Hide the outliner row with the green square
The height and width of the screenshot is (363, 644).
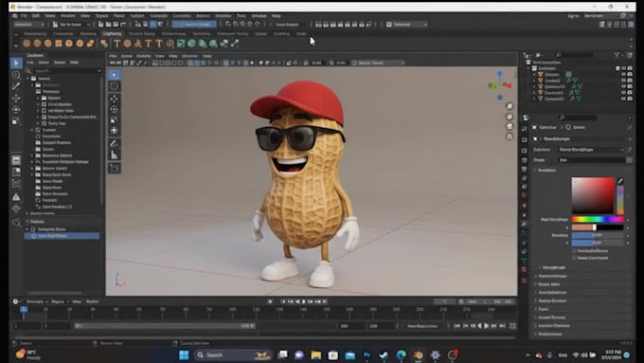point(623,75)
